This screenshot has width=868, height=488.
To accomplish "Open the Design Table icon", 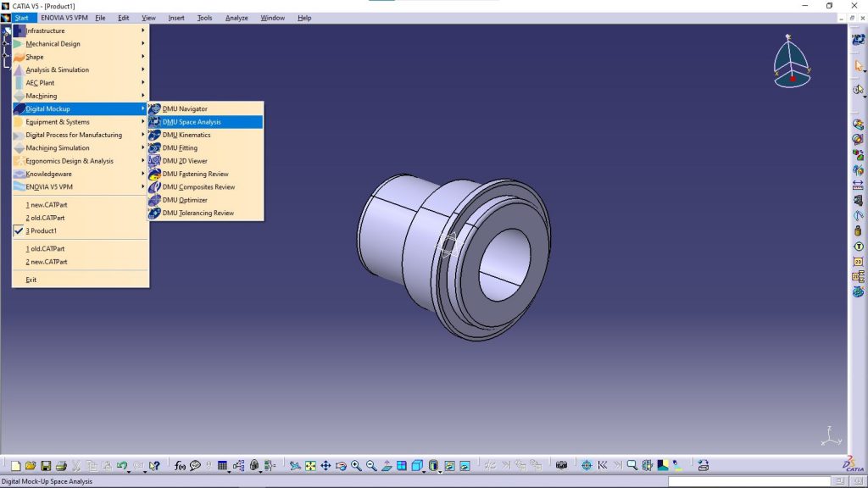I will [223, 466].
